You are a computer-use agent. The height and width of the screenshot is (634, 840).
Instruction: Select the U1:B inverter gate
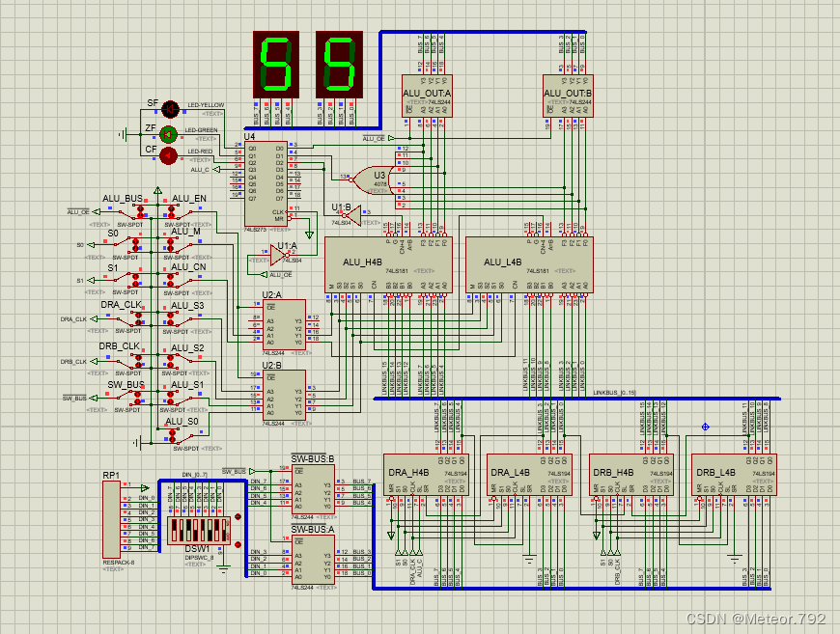coord(351,216)
